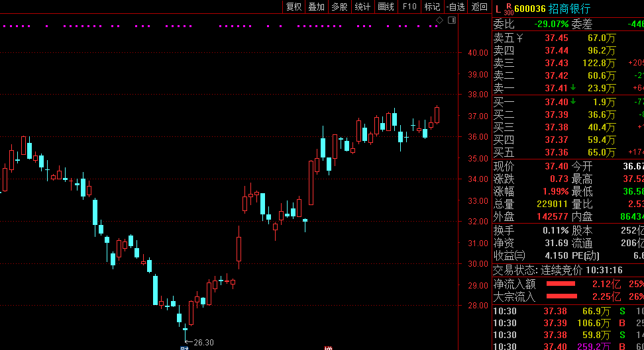Click the 净资 value 31.69
The image size is (644, 350).
pos(557,243)
